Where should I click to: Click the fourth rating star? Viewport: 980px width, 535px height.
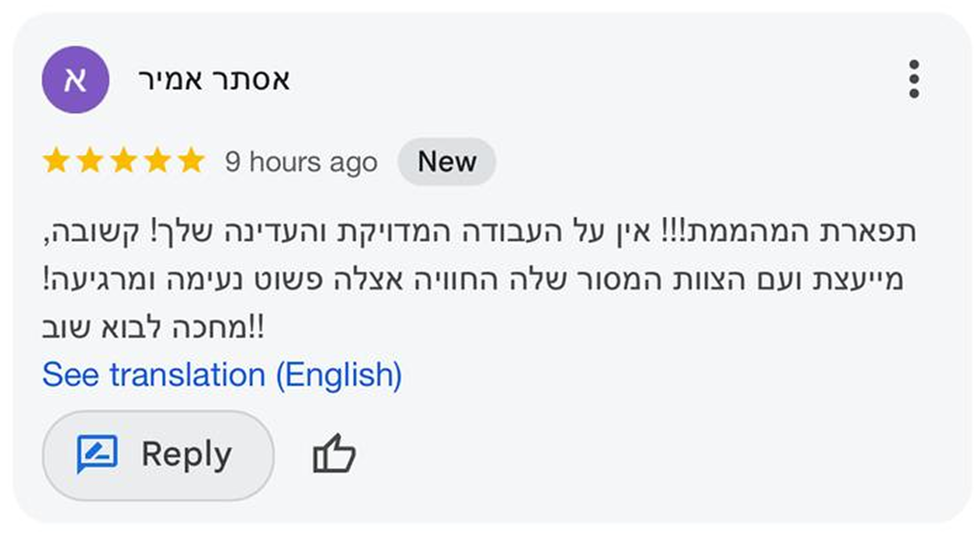[x=158, y=161]
